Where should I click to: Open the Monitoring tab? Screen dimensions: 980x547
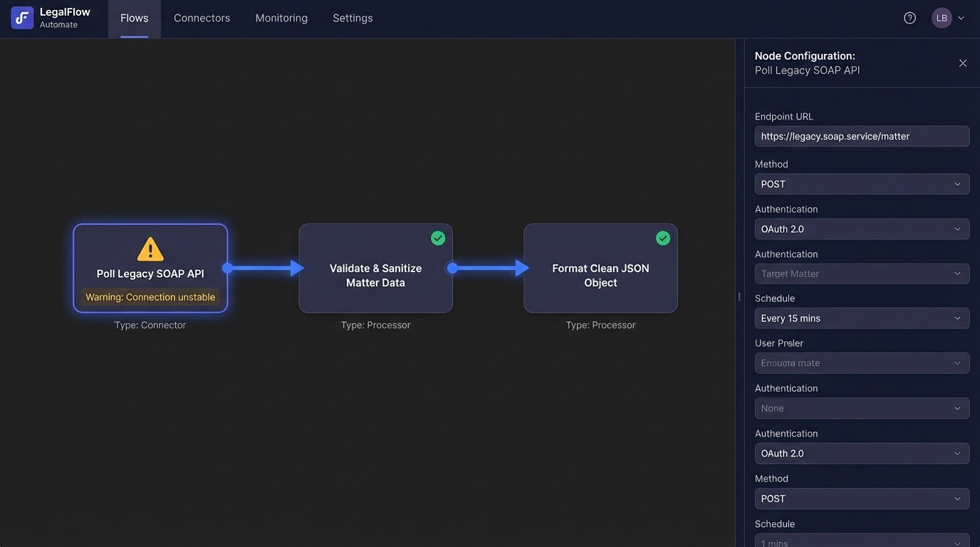(281, 18)
